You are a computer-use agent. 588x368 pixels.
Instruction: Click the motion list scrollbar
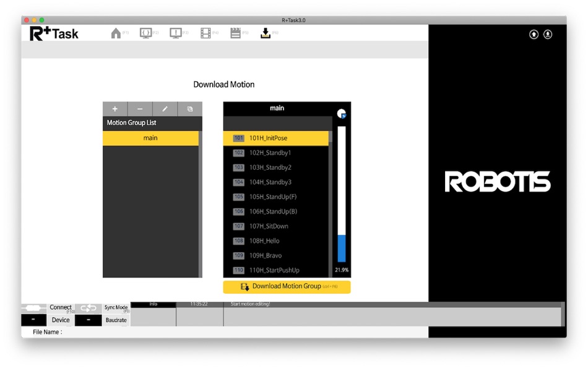tap(331, 204)
